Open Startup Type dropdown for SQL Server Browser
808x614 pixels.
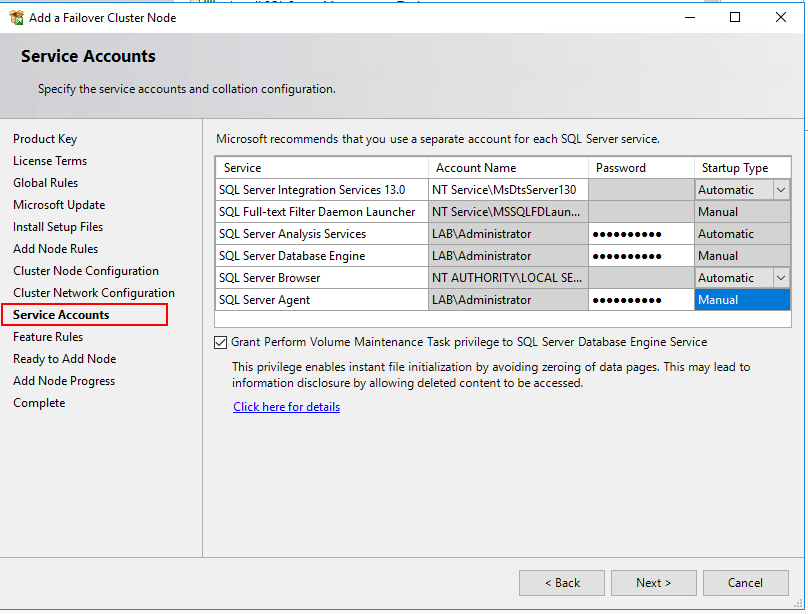tap(781, 278)
